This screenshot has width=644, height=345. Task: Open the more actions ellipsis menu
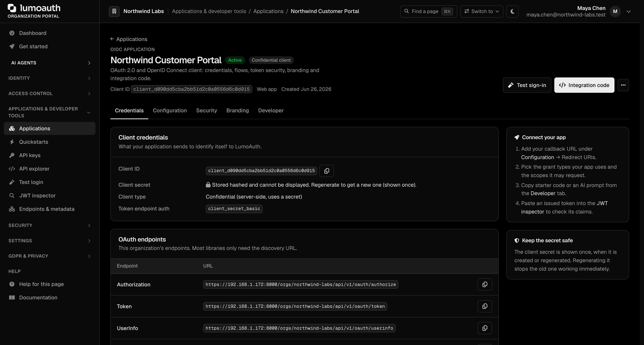pos(623,85)
